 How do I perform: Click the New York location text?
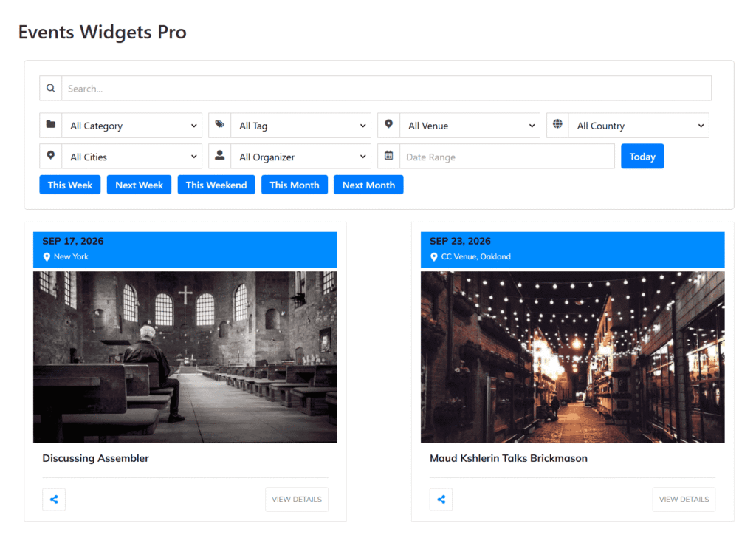click(x=71, y=256)
